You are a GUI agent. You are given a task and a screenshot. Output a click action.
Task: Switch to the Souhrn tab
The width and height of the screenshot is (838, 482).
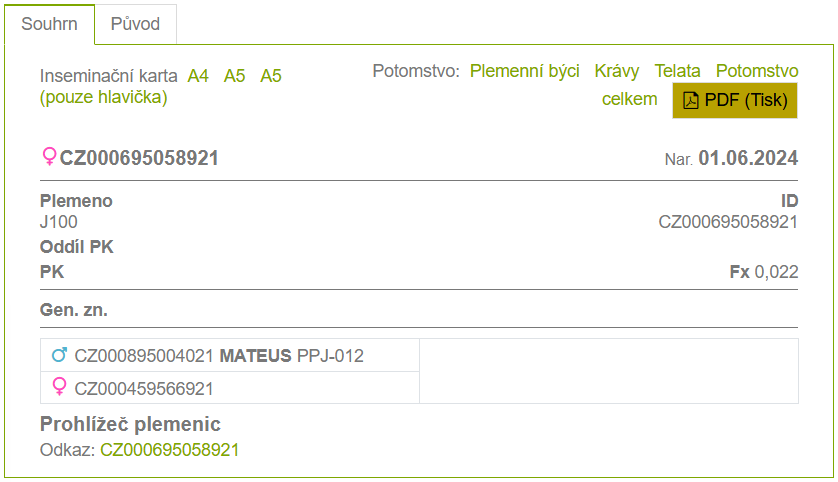click(49, 24)
